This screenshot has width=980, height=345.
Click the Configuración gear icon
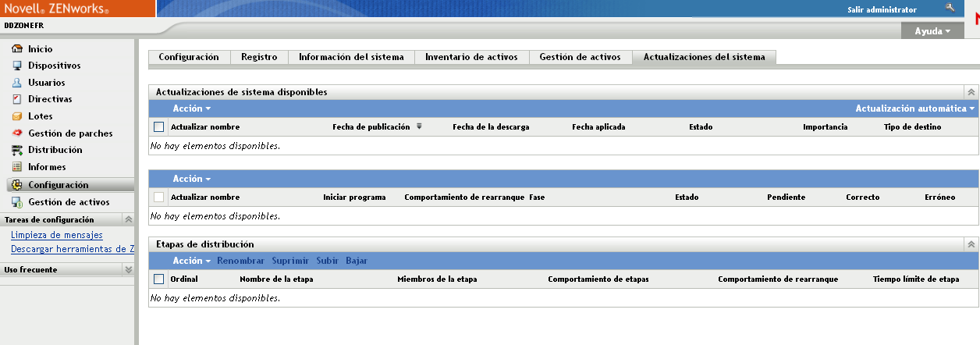click(x=17, y=185)
